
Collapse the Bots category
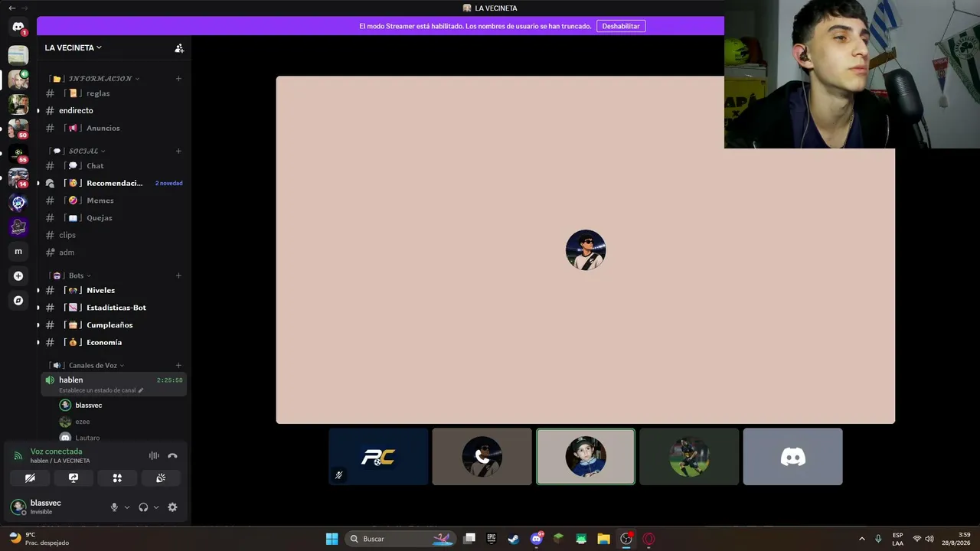click(x=71, y=275)
